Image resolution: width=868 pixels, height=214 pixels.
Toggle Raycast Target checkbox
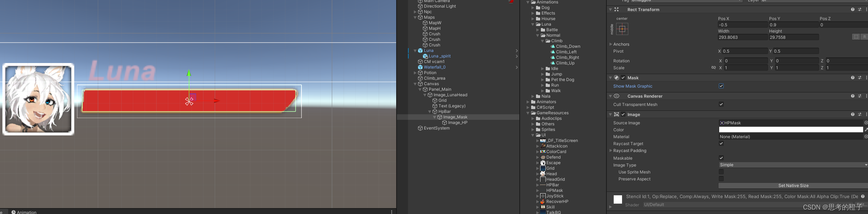(721, 143)
